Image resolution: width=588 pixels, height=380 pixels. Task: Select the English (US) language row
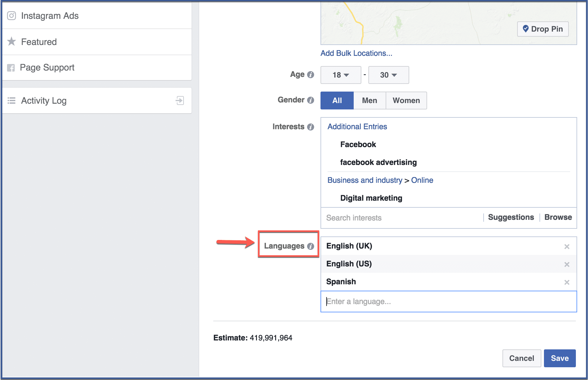coord(449,264)
